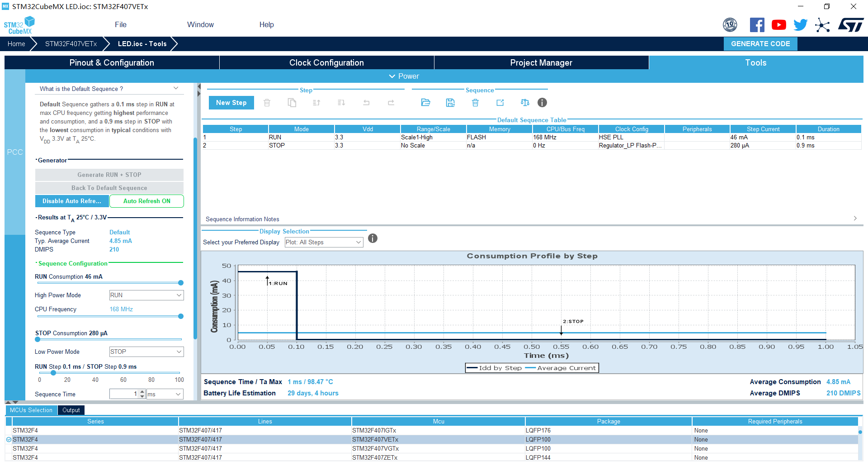This screenshot has width=868, height=466.
Task: Collapse the left panel with the splitter arrows
Action: [199, 90]
